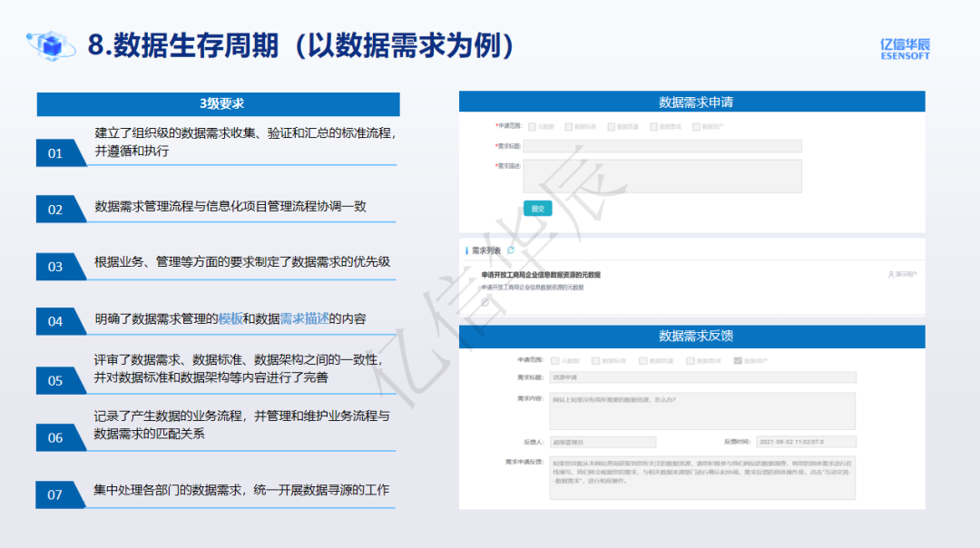Select the 04 number badge
The width and height of the screenshot is (980, 548).
56,321
